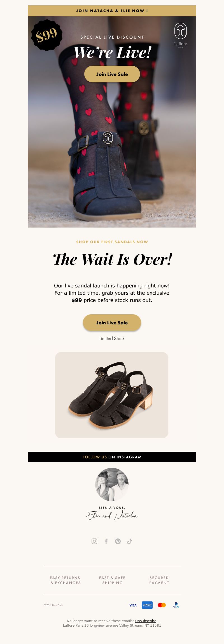Open the Follow Us on Instagram banner
Screen dimensions: 224x644
pos(112,457)
